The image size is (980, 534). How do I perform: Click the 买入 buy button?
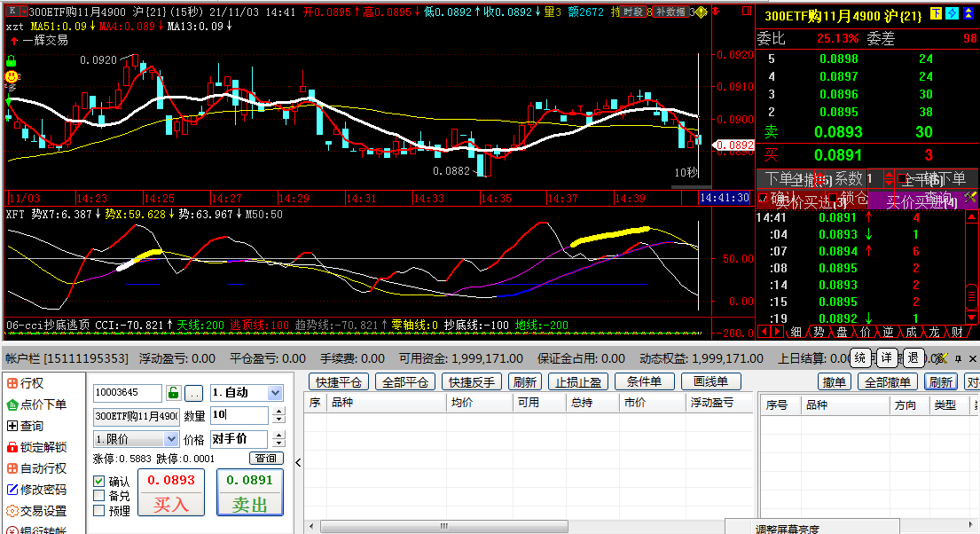[x=171, y=492]
